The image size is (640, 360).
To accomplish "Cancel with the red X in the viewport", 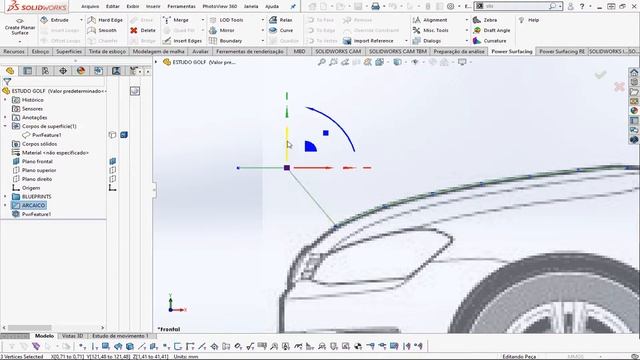I will coord(619,87).
